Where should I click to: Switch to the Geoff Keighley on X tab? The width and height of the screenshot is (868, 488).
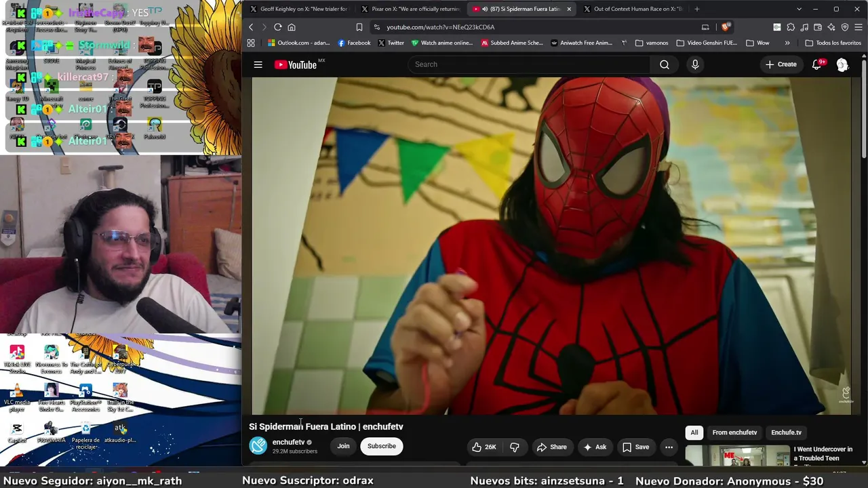tap(298, 9)
